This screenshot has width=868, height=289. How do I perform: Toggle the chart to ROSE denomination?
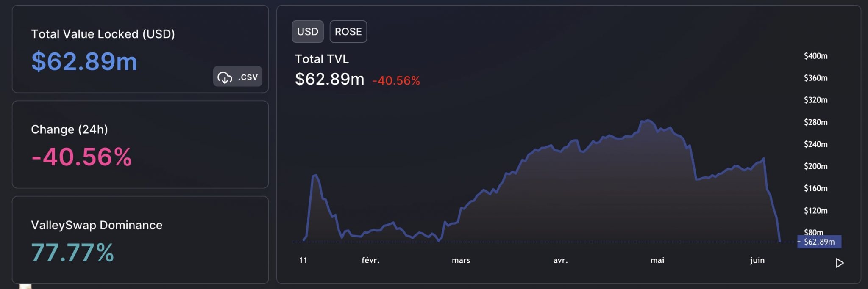pyautogui.click(x=348, y=32)
